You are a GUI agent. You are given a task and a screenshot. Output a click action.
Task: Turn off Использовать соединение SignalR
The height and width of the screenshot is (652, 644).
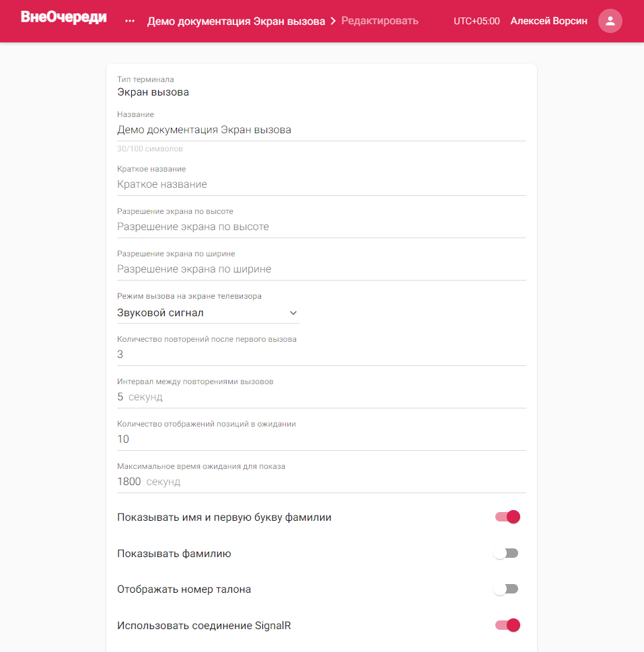coord(507,625)
